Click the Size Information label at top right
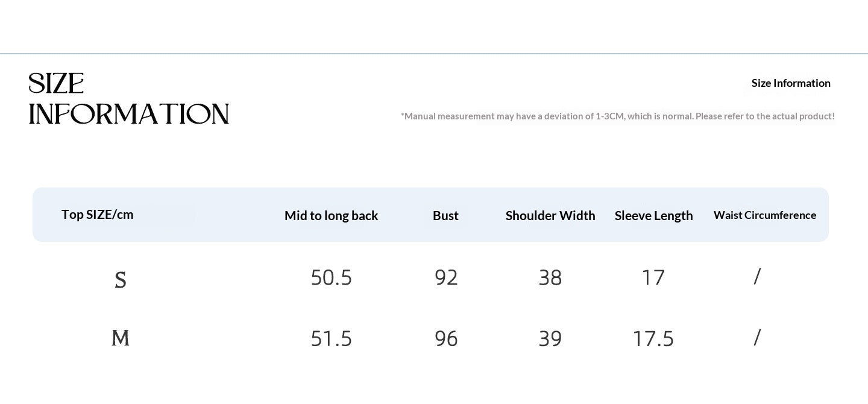The image size is (868, 404). point(791,83)
